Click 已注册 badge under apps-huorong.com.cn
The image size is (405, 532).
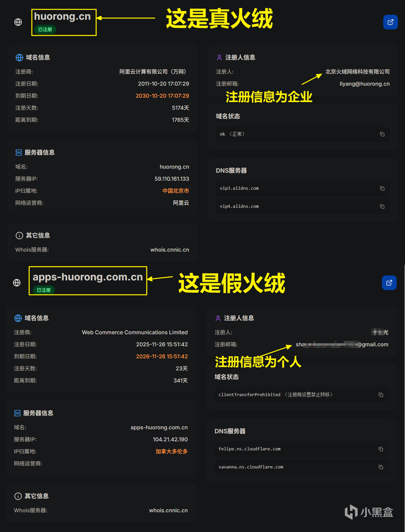[x=44, y=290]
